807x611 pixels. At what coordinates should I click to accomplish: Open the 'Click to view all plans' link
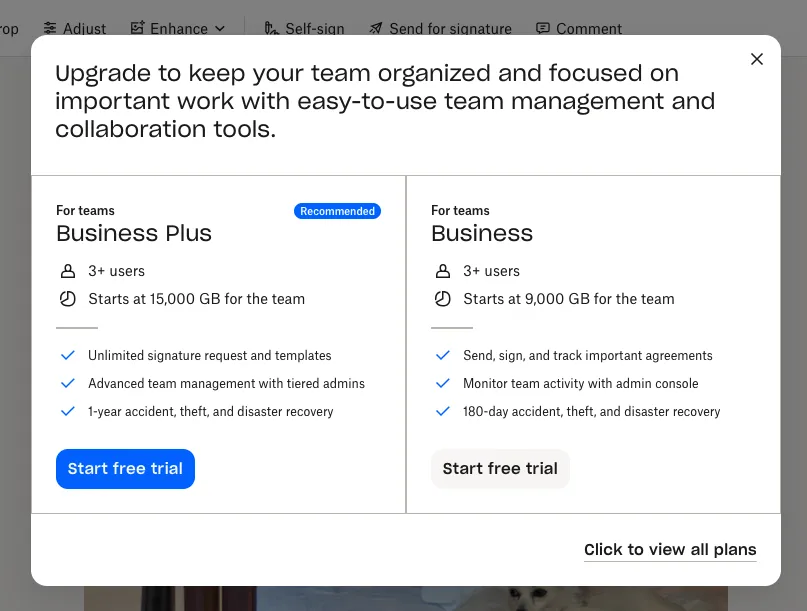pos(670,549)
